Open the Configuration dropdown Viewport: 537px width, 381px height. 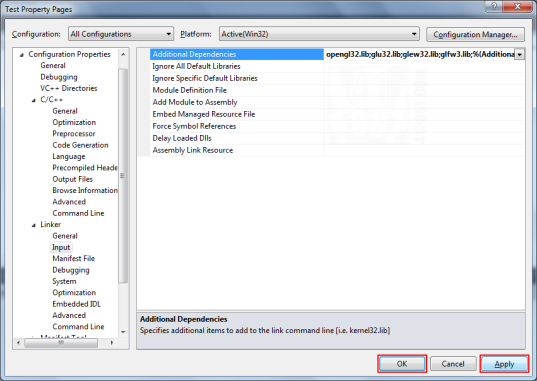(x=121, y=34)
